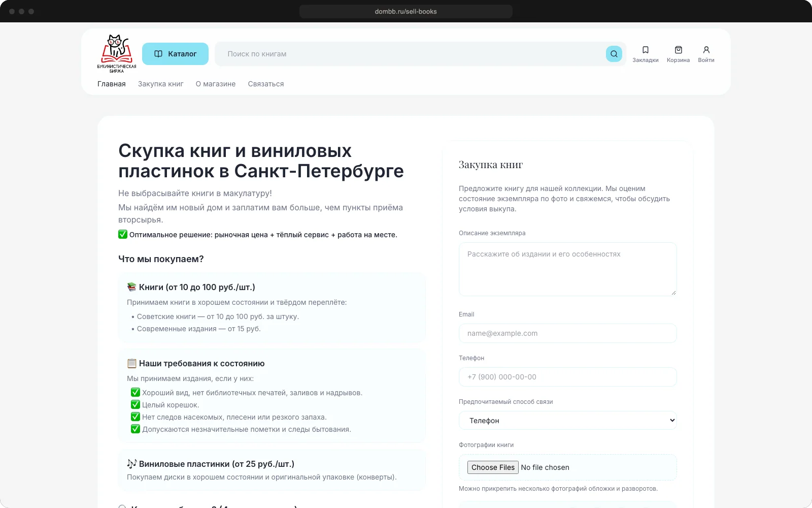Go to Главная nav item

[112, 84]
